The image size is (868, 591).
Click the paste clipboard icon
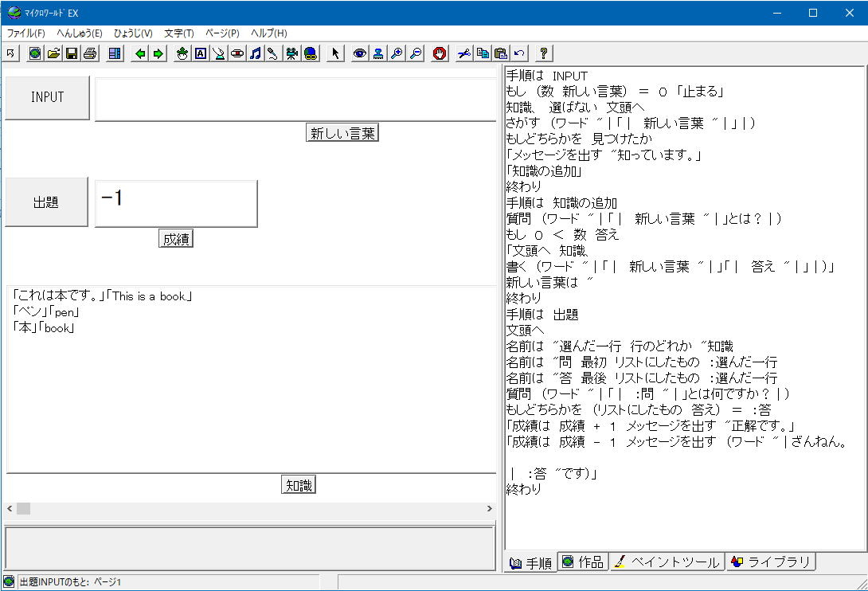click(x=500, y=53)
